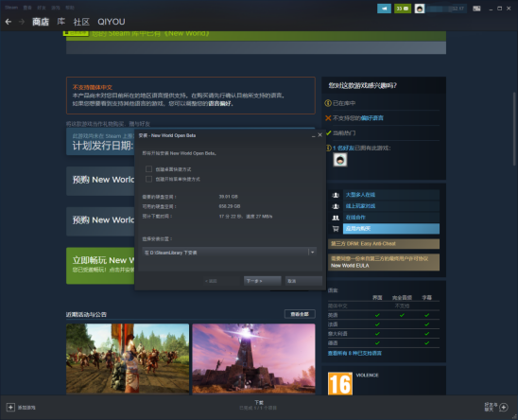Minimize the New World Open Beta install dialog
The image size is (518, 420).
[313, 135]
